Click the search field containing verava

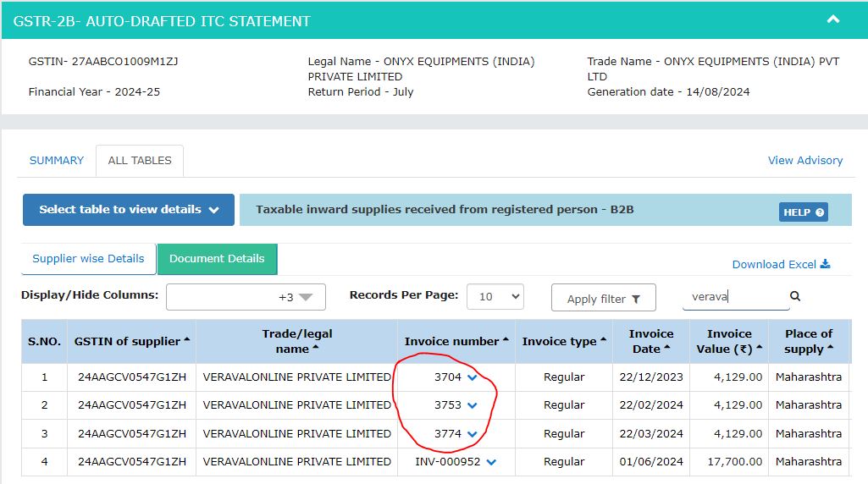coord(735,296)
